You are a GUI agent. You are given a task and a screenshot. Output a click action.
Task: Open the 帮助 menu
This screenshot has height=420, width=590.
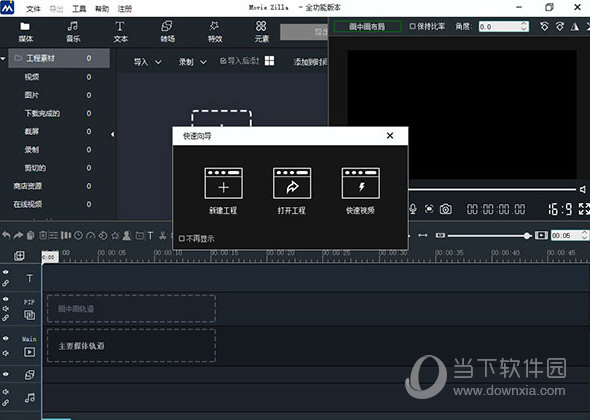(x=102, y=8)
